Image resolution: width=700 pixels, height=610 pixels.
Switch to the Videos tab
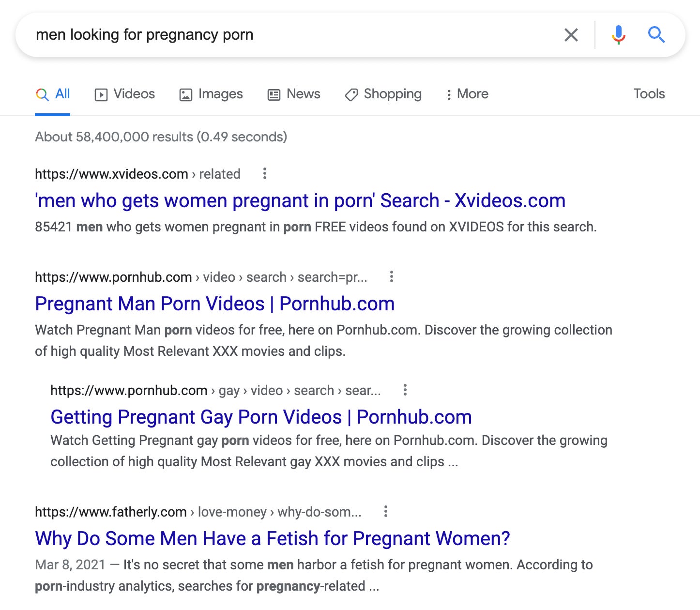click(125, 94)
